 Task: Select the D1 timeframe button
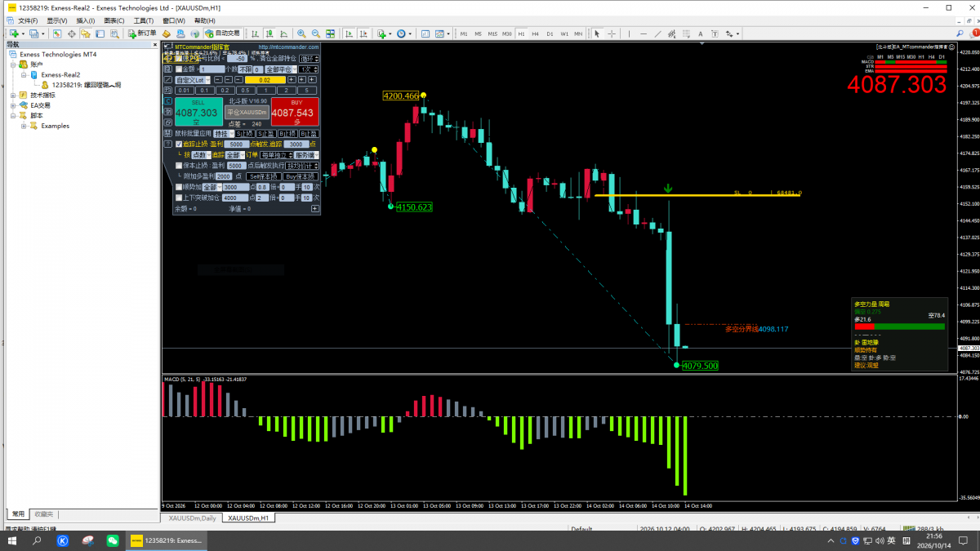(x=550, y=33)
